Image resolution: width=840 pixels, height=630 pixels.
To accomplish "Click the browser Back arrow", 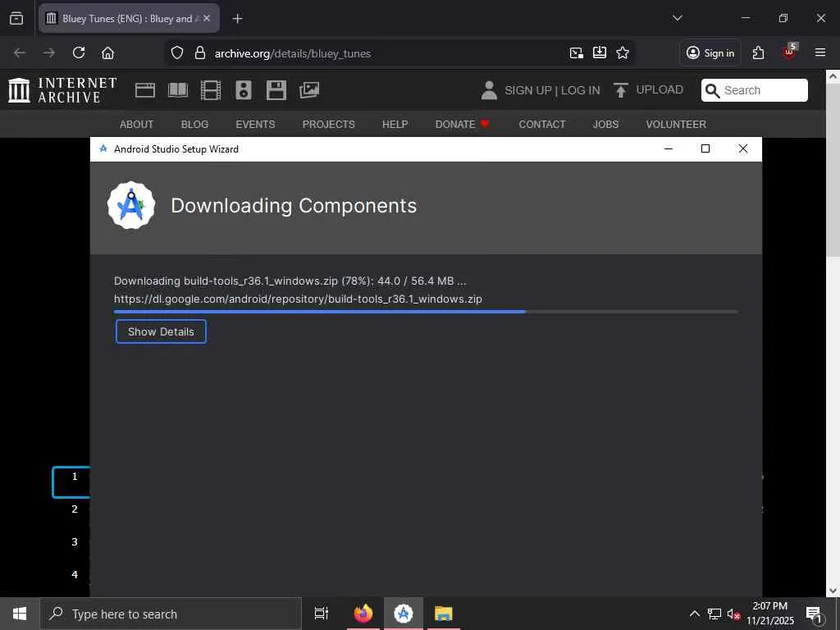I will click(x=20, y=52).
